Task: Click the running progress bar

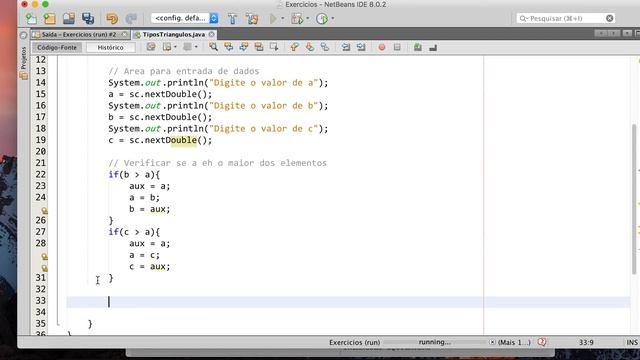Action: tap(435, 342)
